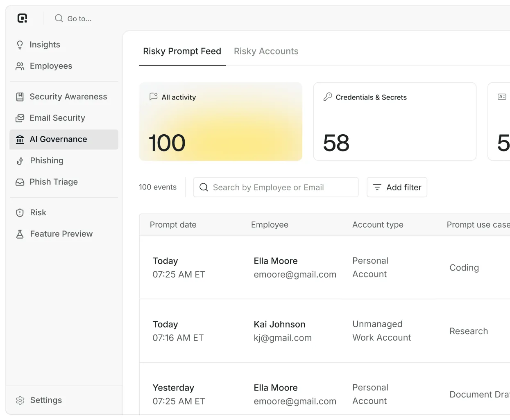Click the Credentials & Secrets key icon
This screenshot has width=510, height=420.
(328, 97)
